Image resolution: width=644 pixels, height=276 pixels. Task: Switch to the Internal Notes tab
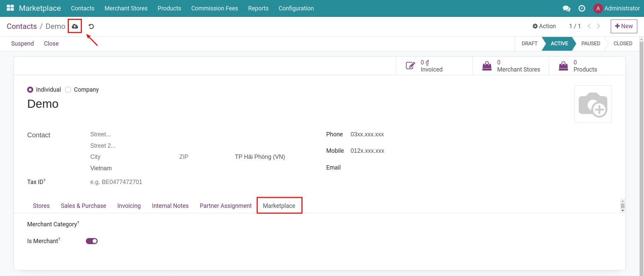(x=170, y=206)
